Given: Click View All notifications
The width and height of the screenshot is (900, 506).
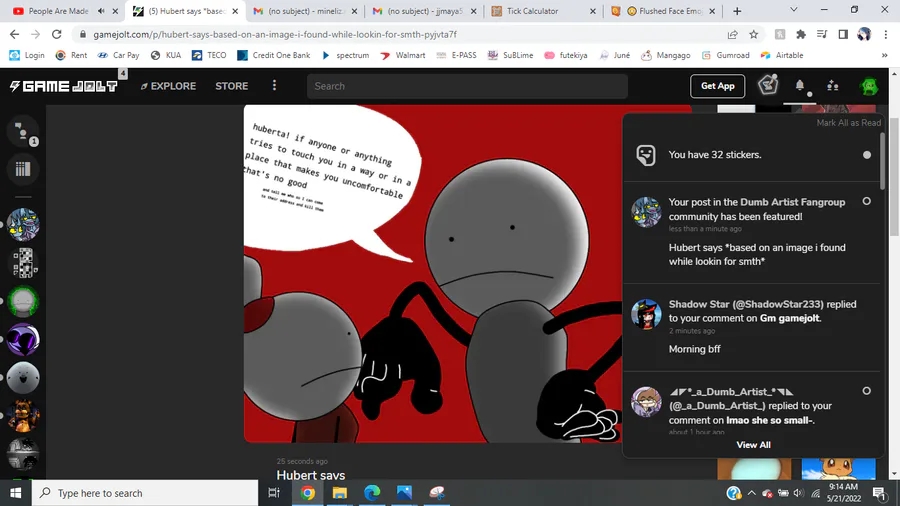Looking at the screenshot, I should coord(753,445).
